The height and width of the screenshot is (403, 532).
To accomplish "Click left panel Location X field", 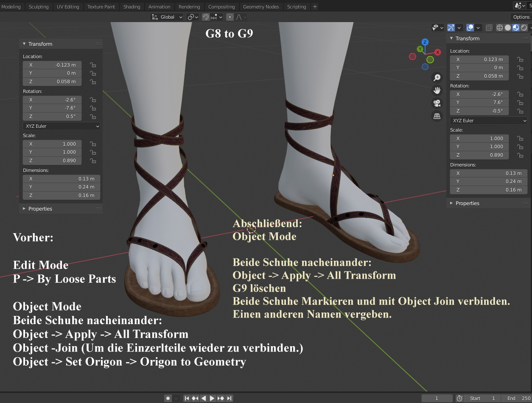I will pyautogui.click(x=52, y=65).
